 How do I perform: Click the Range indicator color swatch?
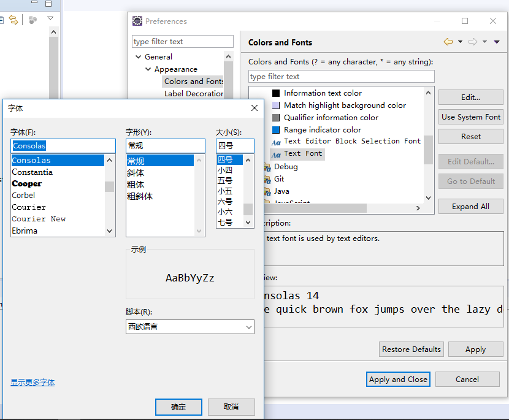[276, 130]
